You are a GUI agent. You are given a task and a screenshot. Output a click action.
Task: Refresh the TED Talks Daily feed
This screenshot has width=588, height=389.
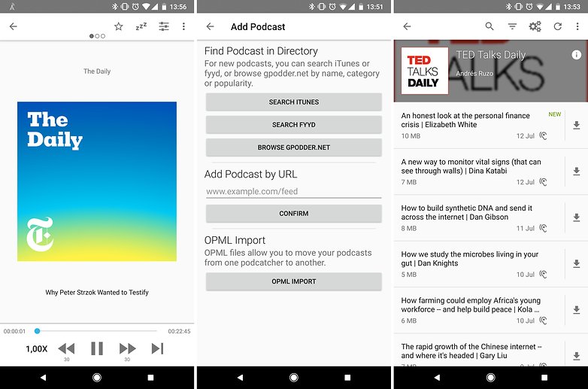click(x=558, y=26)
